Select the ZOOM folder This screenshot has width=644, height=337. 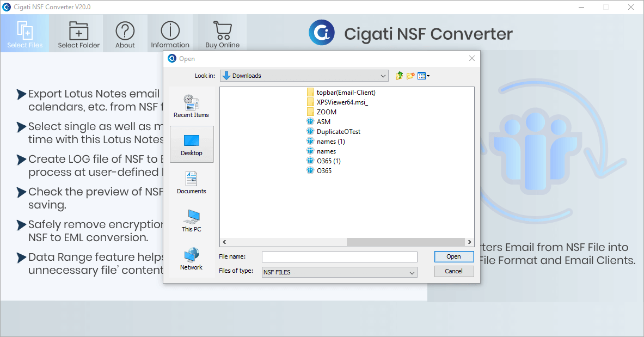(x=322, y=112)
